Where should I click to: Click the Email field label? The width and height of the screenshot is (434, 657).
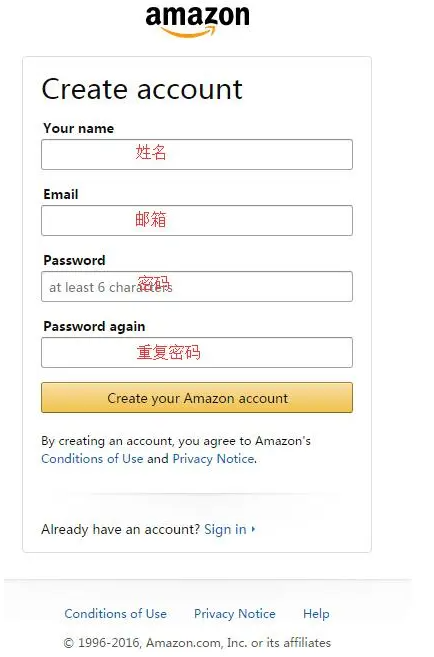point(61,194)
